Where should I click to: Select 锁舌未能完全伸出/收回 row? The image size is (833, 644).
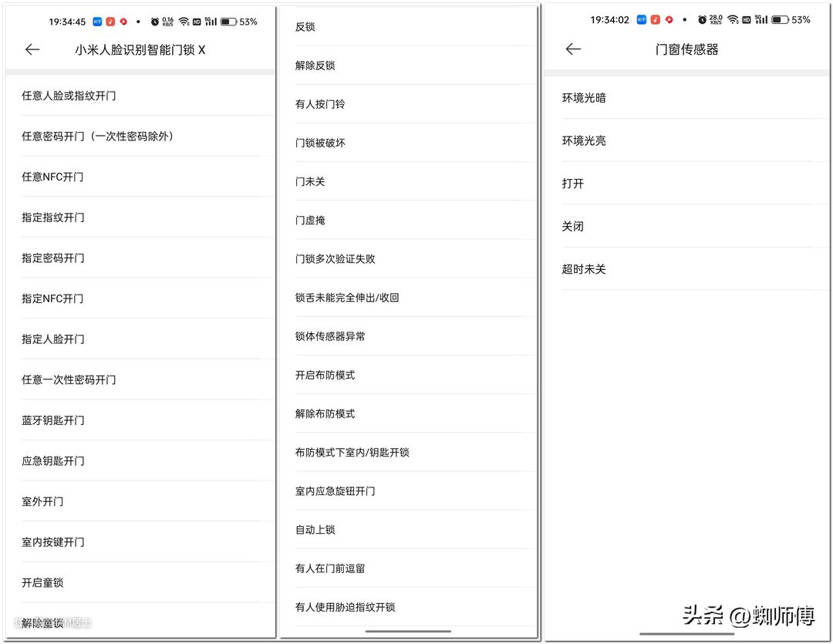[x=409, y=298]
